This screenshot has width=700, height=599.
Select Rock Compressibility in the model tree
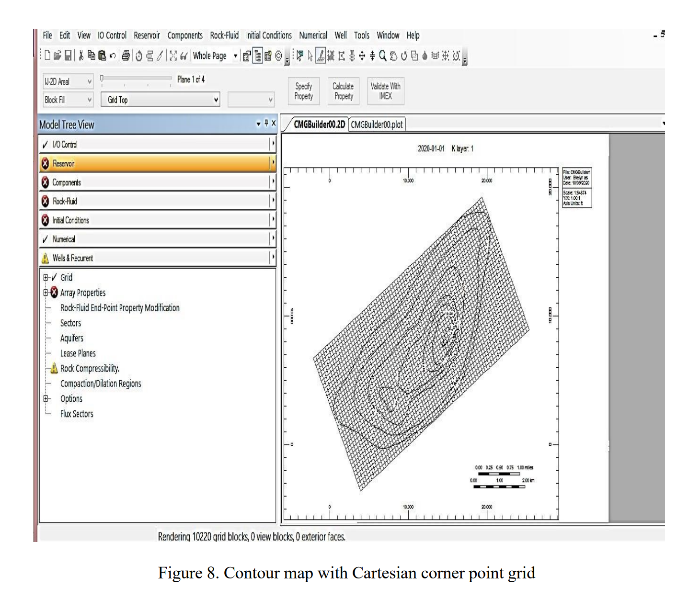[x=90, y=368]
